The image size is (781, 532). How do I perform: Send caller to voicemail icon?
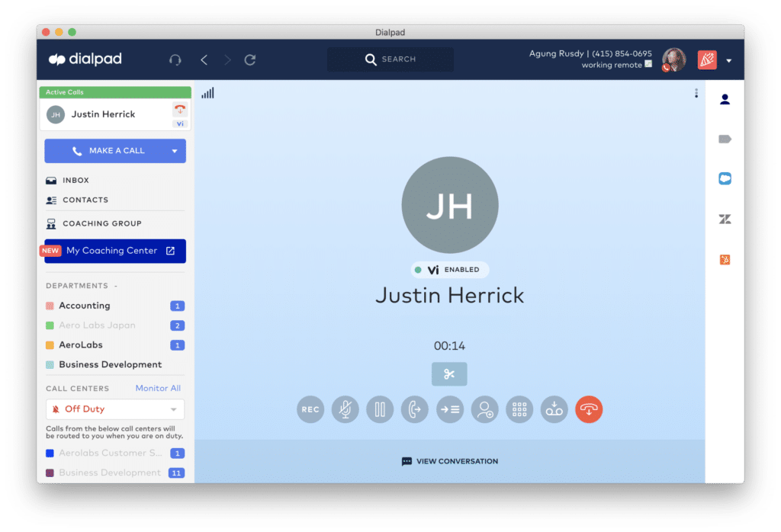[554, 409]
